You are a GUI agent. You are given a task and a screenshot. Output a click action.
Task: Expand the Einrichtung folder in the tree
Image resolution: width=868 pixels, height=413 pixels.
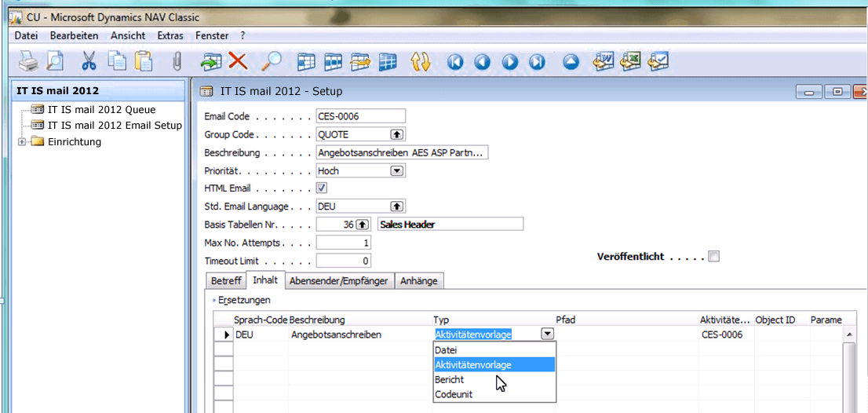pos(22,142)
